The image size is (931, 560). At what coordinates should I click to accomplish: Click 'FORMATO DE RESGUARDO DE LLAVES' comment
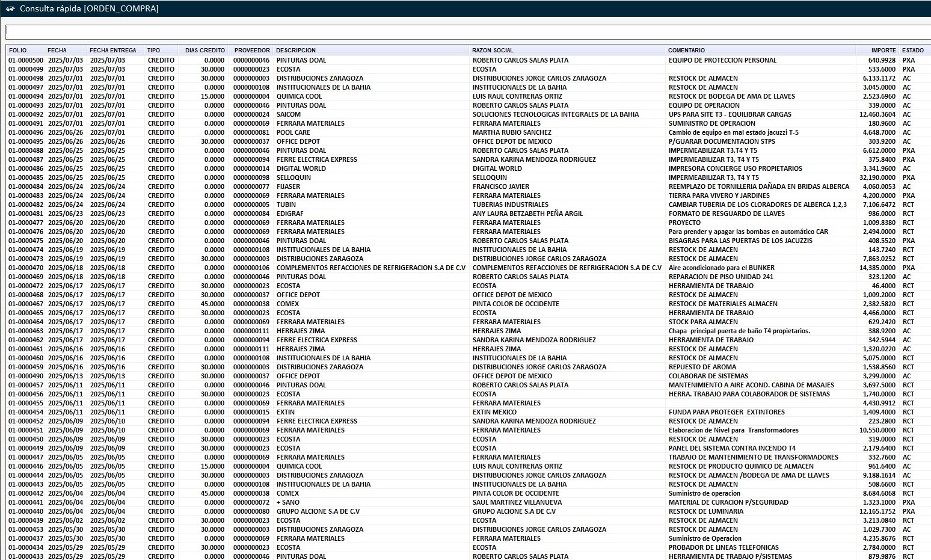(x=727, y=214)
